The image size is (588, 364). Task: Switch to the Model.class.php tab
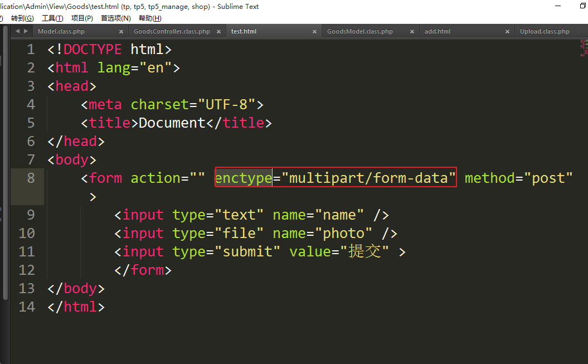pyautogui.click(x=61, y=32)
